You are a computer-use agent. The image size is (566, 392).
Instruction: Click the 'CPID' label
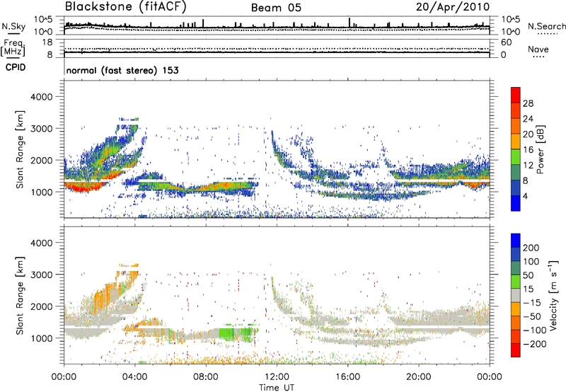(x=16, y=67)
